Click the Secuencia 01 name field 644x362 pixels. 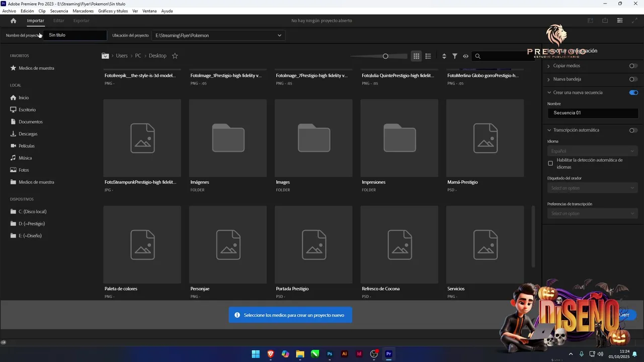[593, 113]
